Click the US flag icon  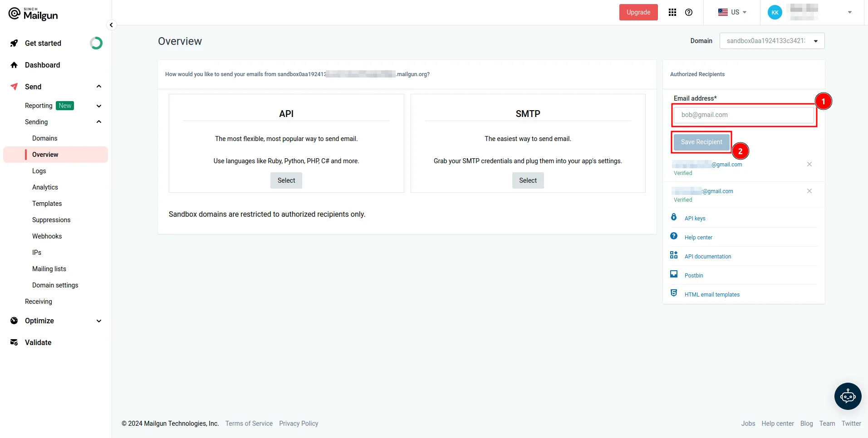pyautogui.click(x=723, y=12)
